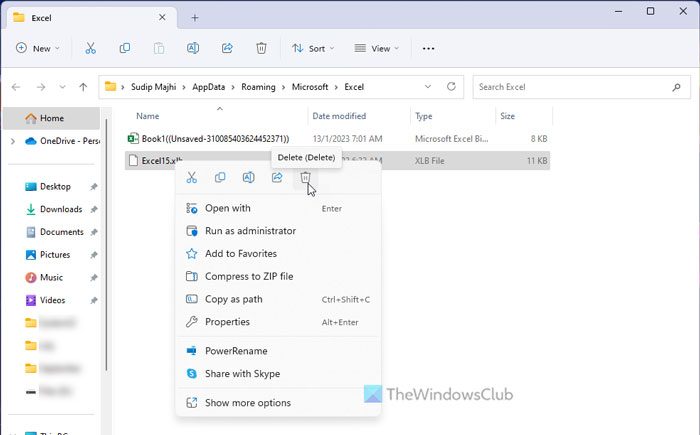
Task: Click the greyed Paste icon in the toolbar
Action: click(159, 48)
